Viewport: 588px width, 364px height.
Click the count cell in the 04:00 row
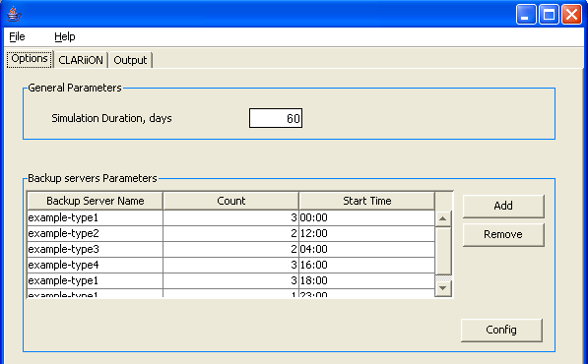point(231,249)
